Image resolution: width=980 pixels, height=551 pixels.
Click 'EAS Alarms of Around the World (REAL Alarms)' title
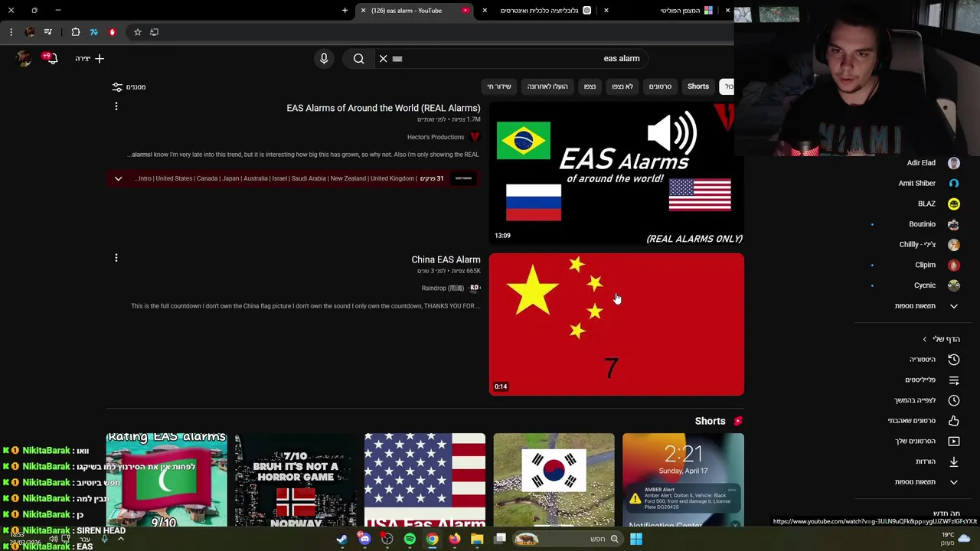[x=384, y=108]
